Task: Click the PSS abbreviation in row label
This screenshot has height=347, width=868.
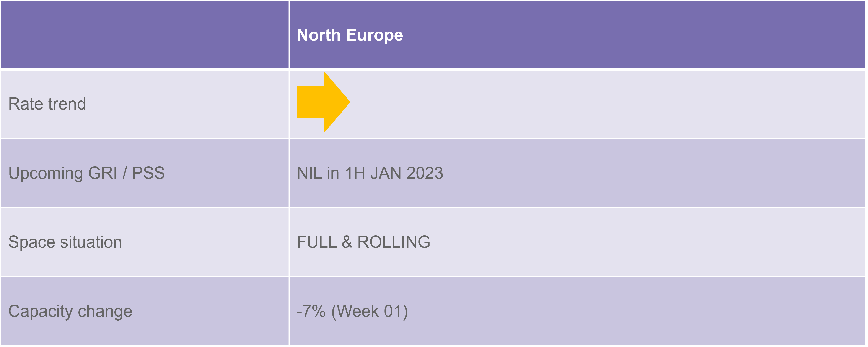Action: click(x=149, y=173)
